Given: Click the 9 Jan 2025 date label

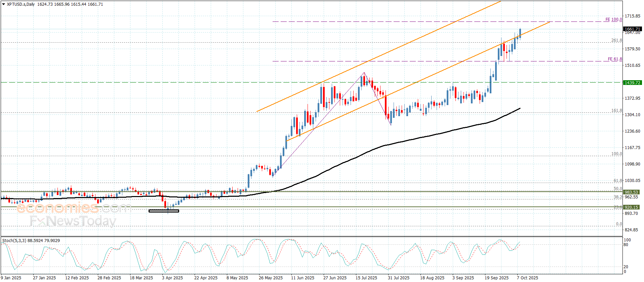Looking at the screenshot, I should pos(11,278).
